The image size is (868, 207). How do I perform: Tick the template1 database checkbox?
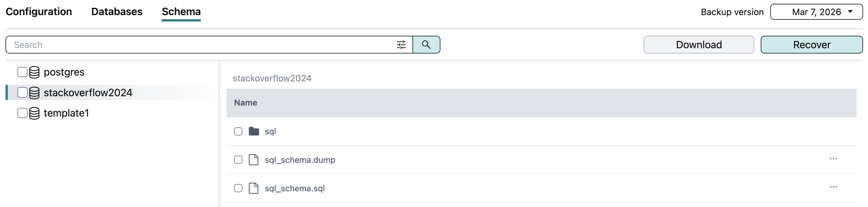[x=22, y=113]
